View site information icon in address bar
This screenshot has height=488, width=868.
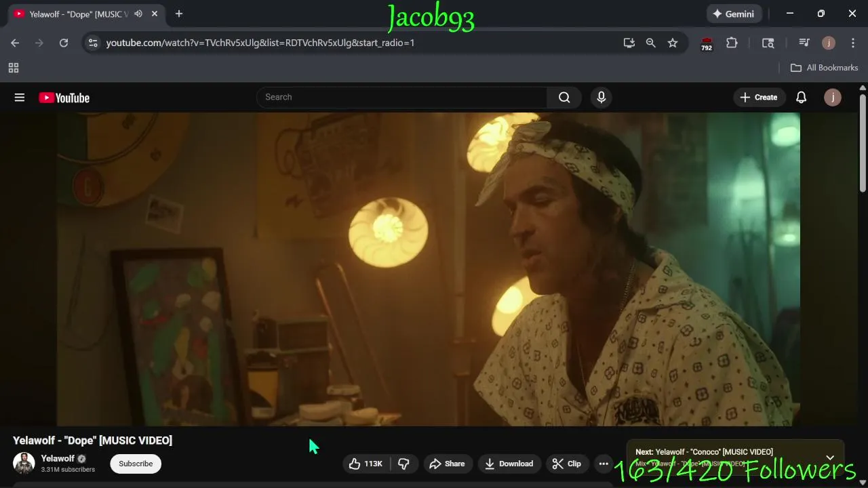click(94, 43)
